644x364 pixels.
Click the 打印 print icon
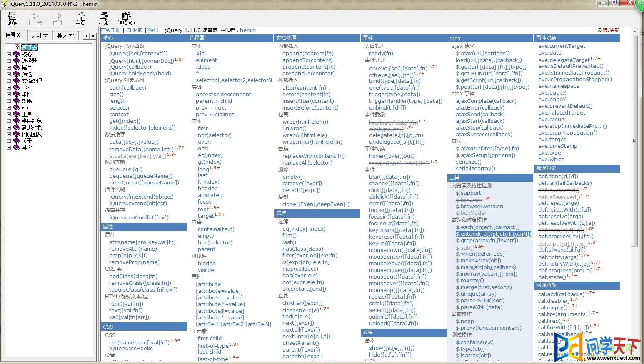pos(103,16)
